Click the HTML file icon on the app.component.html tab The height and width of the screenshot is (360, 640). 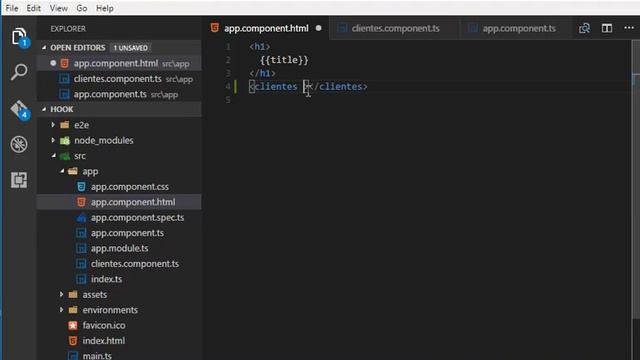215,28
